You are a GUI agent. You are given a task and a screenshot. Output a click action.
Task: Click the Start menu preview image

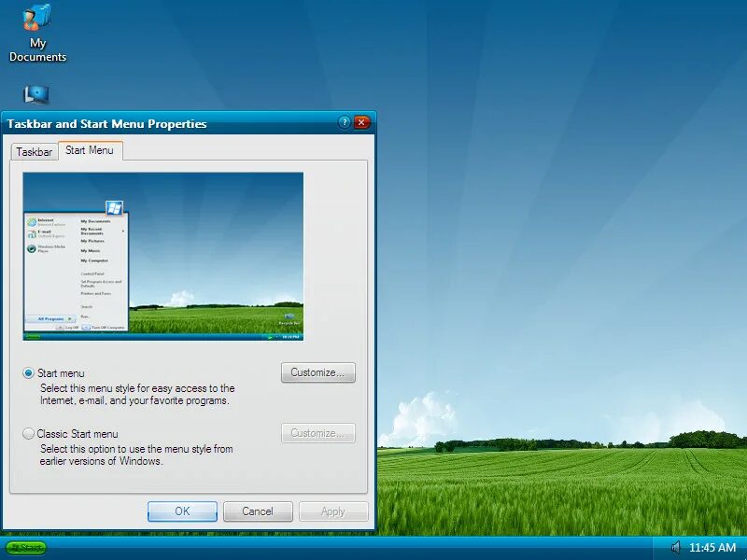162,256
